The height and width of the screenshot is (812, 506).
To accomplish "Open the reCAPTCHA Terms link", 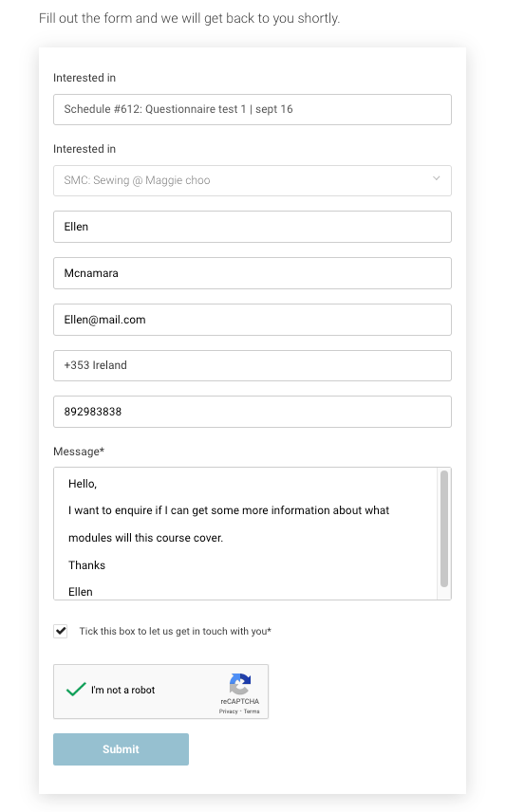I will click(x=252, y=711).
